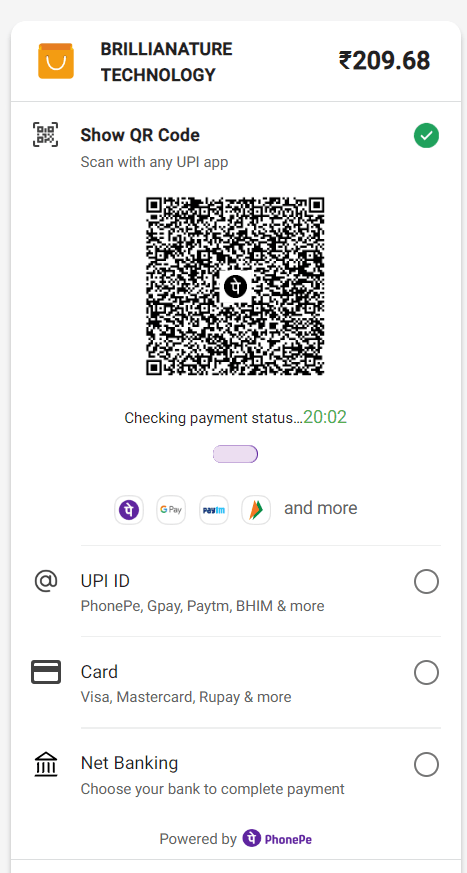Click the credit card icon
This screenshot has width=467, height=873.
pos(46,672)
